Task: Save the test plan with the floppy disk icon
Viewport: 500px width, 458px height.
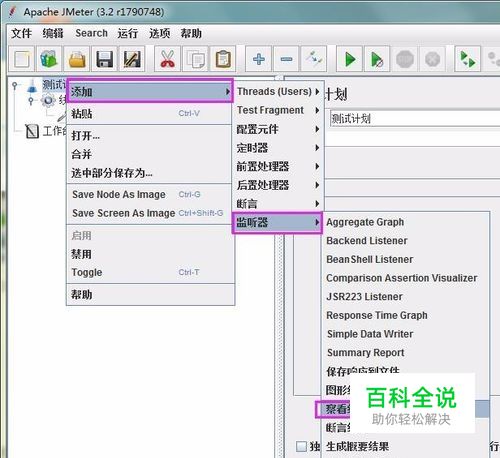Action: tap(104, 59)
